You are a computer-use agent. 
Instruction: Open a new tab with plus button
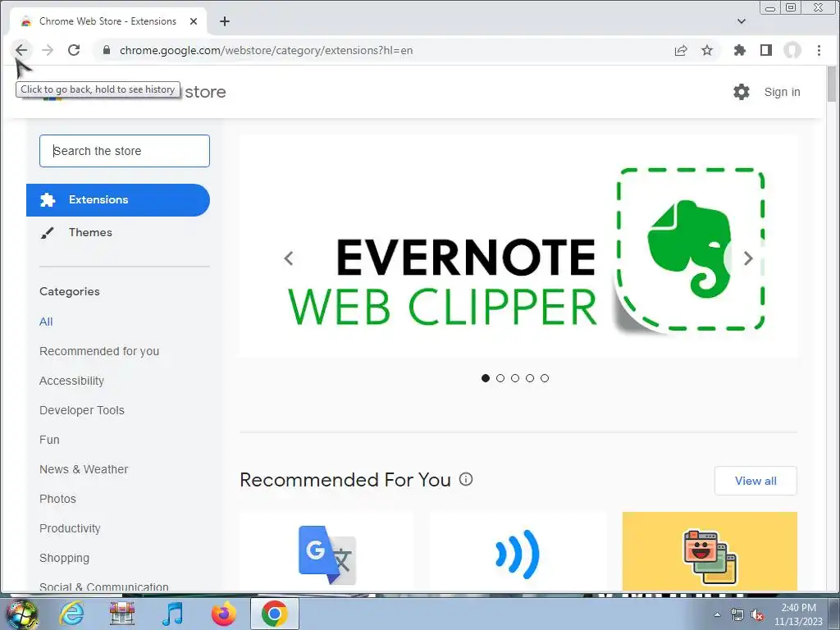pyautogui.click(x=225, y=21)
